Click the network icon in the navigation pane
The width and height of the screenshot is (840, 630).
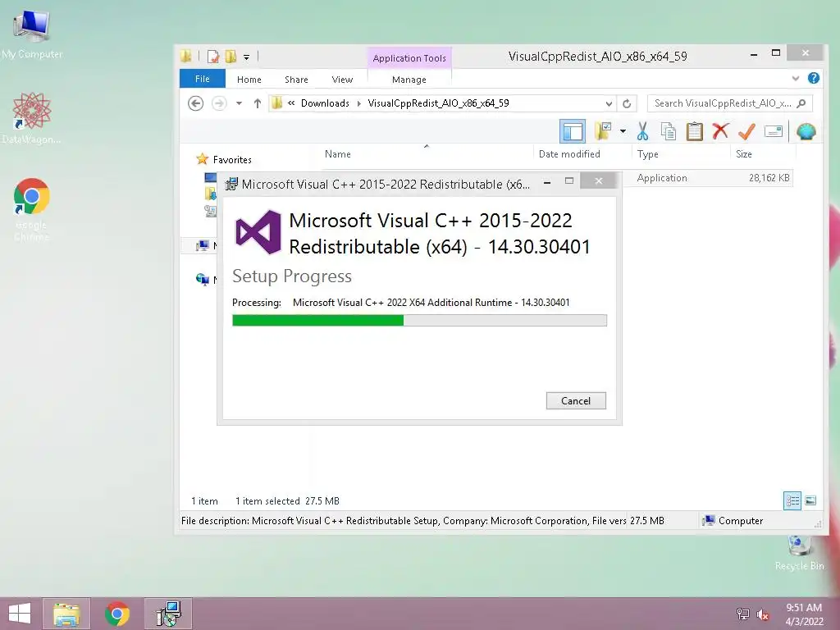[x=203, y=279]
